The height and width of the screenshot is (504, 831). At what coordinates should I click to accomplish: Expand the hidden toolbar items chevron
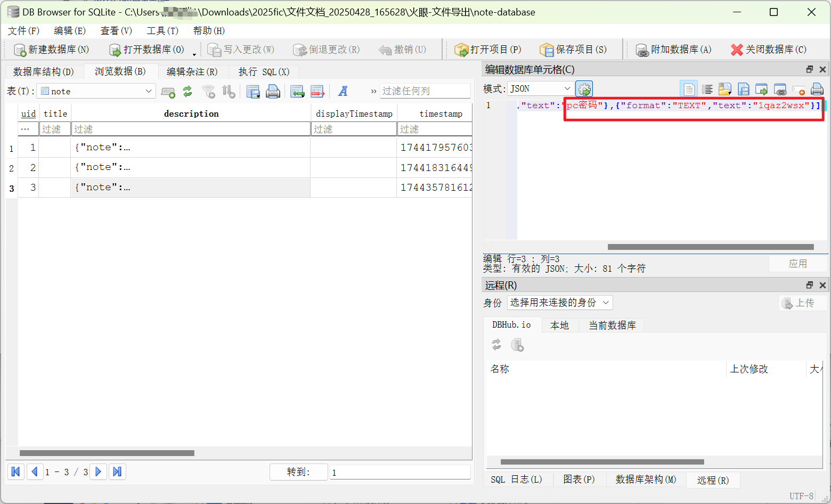[x=373, y=92]
